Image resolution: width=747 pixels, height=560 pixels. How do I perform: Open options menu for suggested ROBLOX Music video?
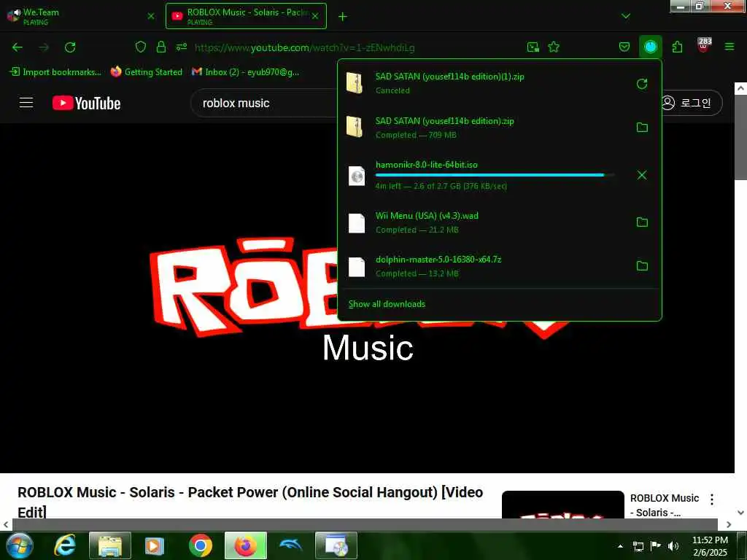(x=712, y=499)
